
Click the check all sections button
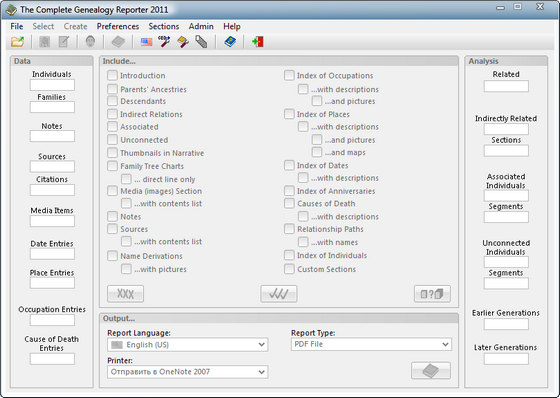pos(279,294)
